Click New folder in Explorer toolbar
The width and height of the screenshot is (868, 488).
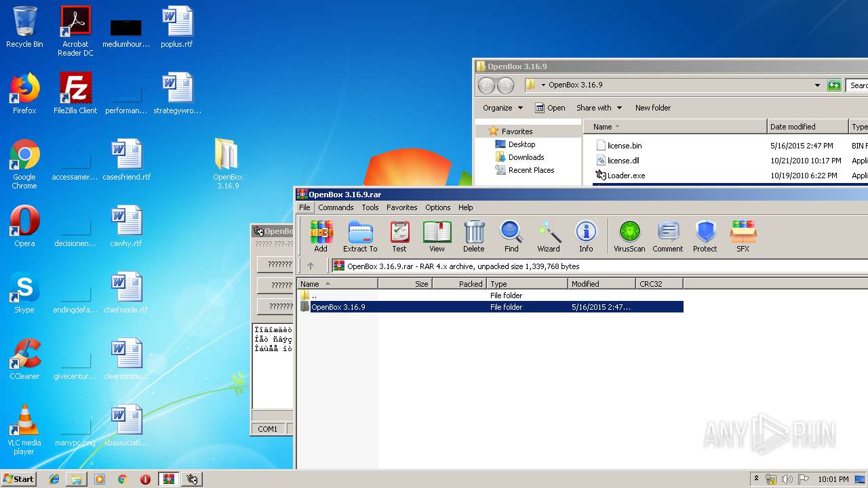point(653,108)
